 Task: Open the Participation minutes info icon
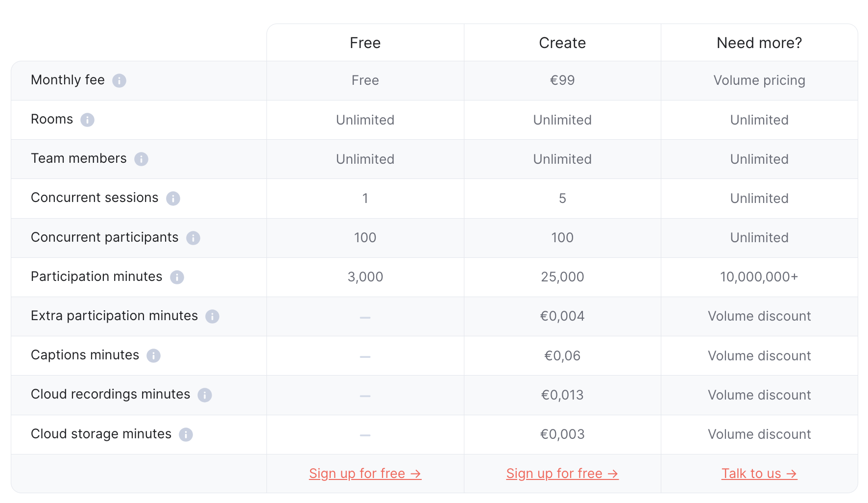point(177,277)
